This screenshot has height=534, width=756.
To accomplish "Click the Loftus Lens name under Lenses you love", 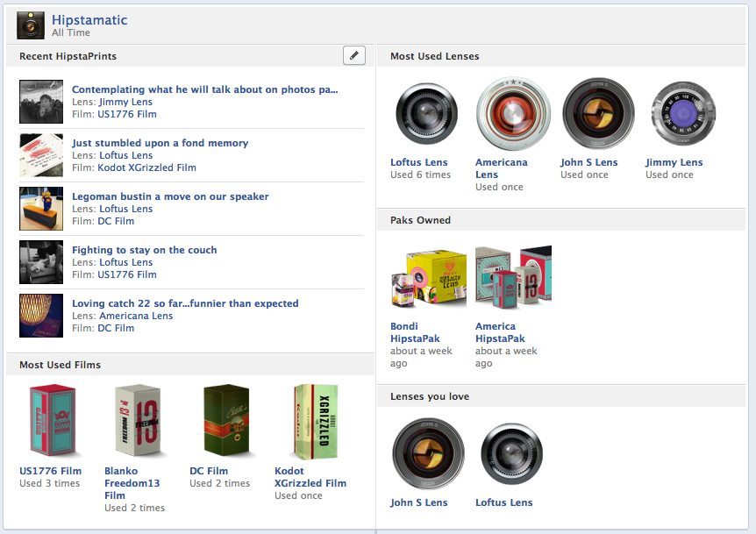I will 503,502.
